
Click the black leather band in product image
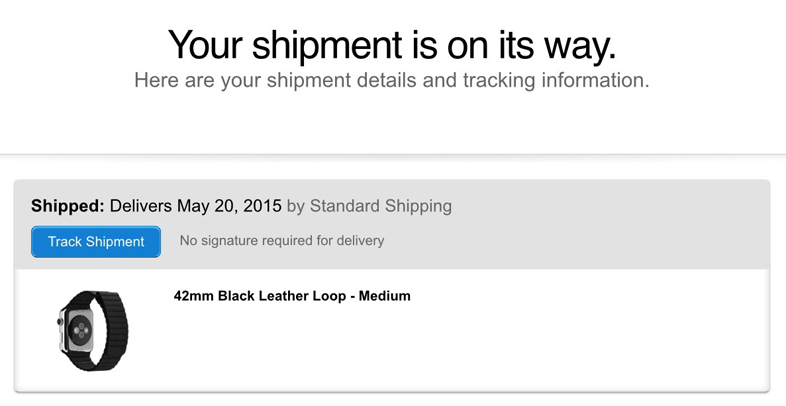[x=111, y=328]
